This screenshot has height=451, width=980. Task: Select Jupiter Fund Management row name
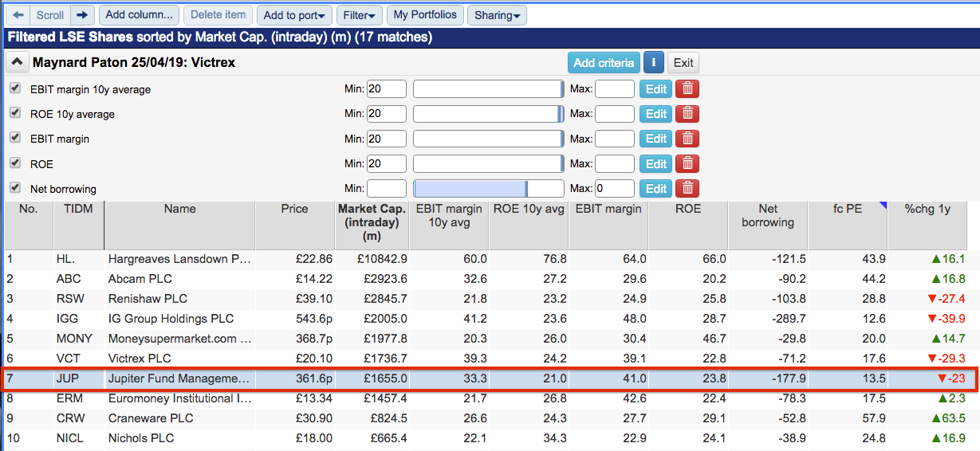coord(179,378)
